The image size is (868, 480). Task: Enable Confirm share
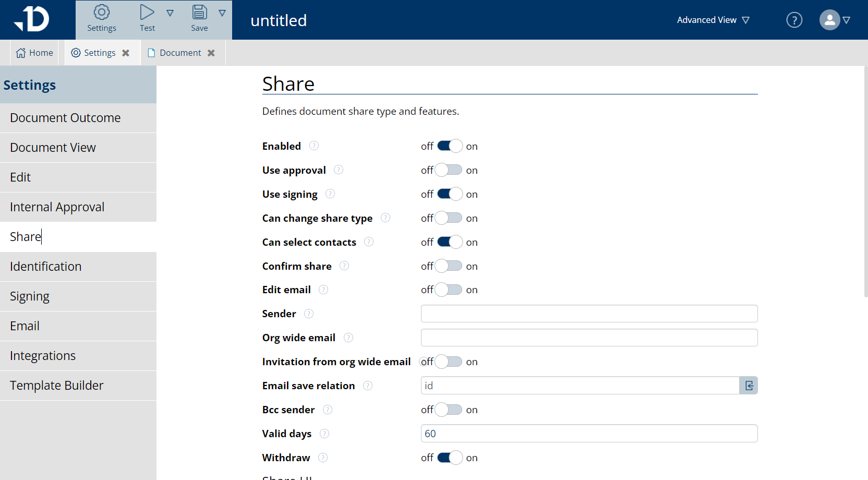click(x=447, y=266)
